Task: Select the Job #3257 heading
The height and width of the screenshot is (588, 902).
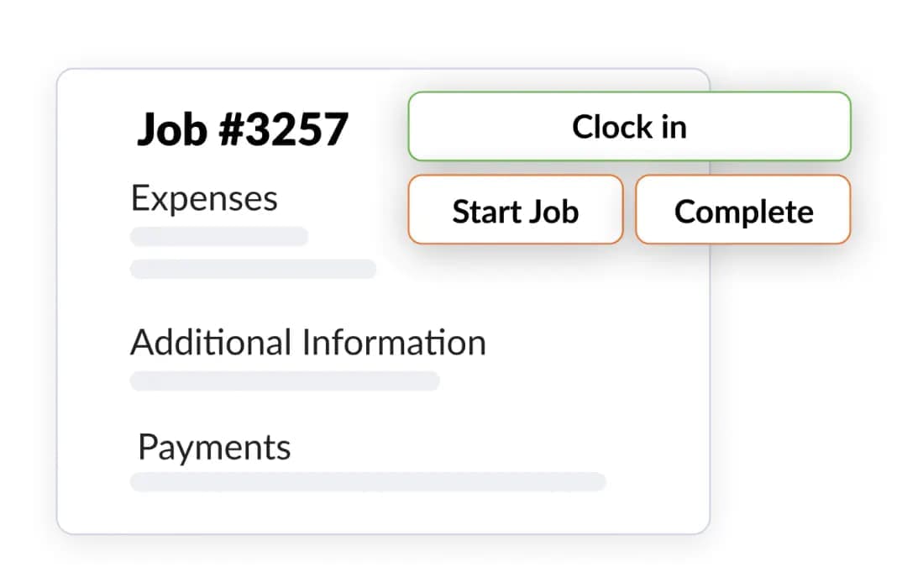Action: [x=242, y=130]
